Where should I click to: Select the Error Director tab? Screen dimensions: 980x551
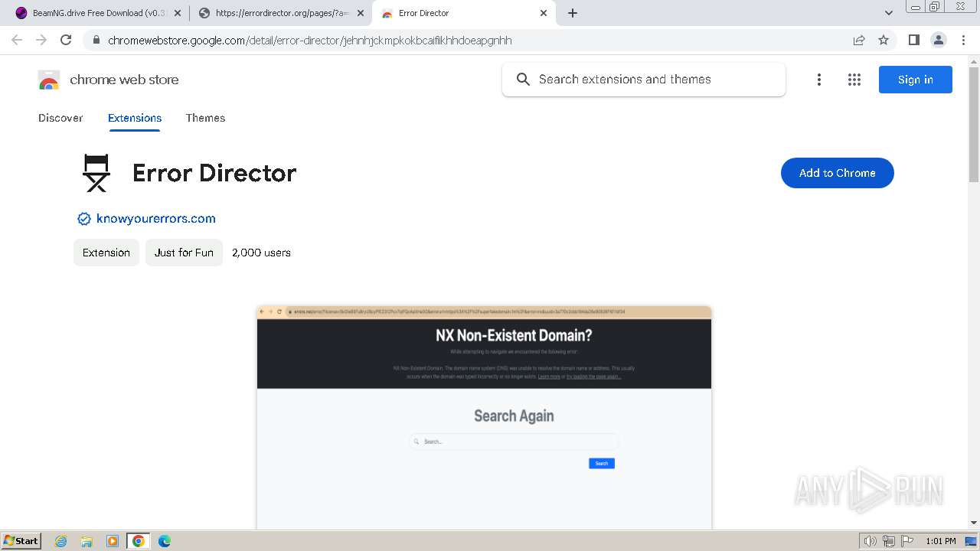[x=465, y=13]
